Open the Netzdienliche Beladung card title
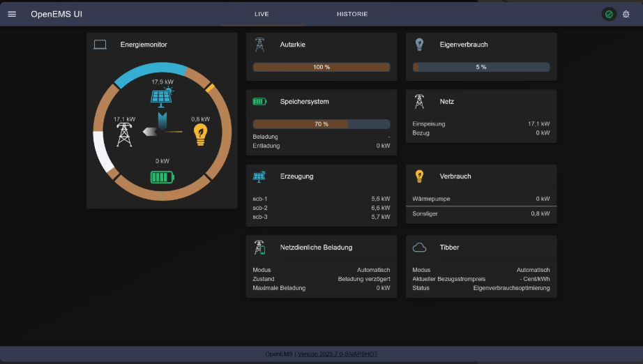This screenshot has width=643, height=364. (x=316, y=248)
